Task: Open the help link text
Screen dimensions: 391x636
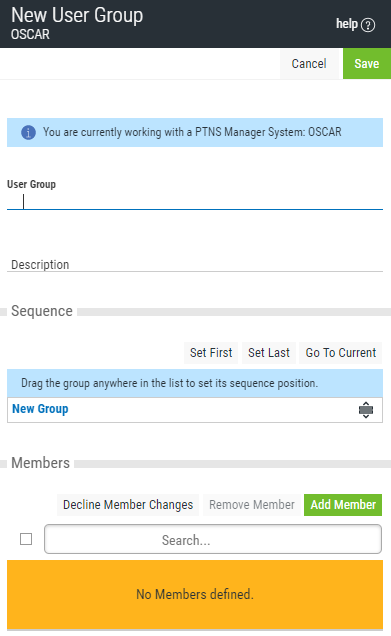Action: click(x=347, y=24)
